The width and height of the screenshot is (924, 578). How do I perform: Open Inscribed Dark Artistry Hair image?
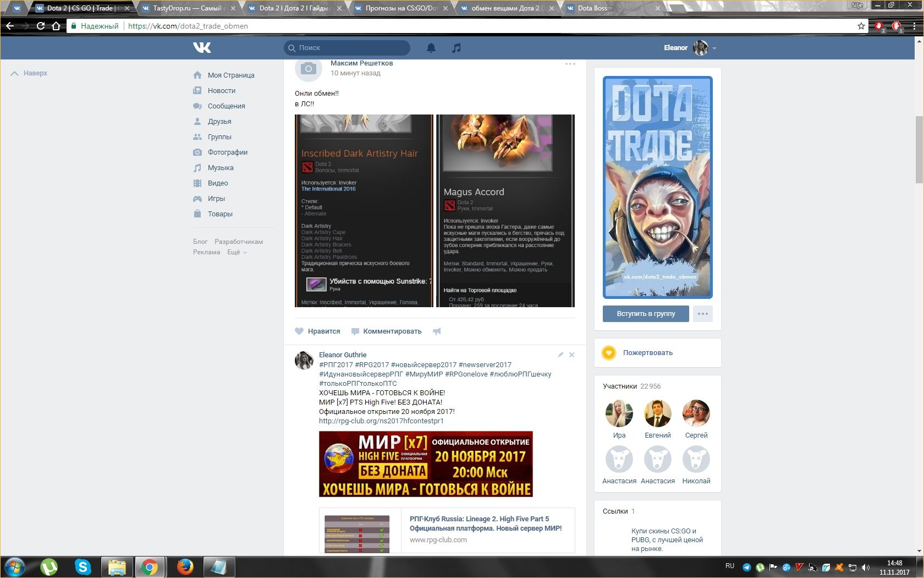(x=364, y=211)
